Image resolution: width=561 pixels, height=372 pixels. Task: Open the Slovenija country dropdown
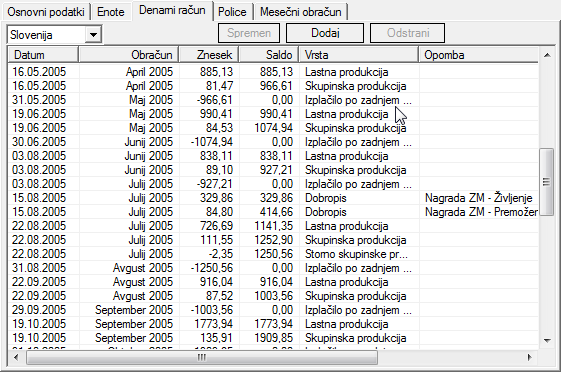(x=93, y=35)
